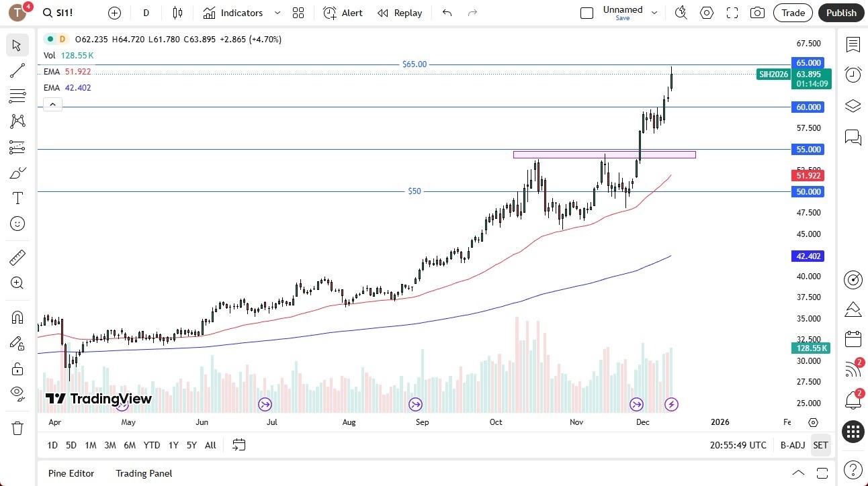Viewport: 868px width, 486px height.
Task: Open the chat panel on right sidebar
Action: click(x=853, y=137)
